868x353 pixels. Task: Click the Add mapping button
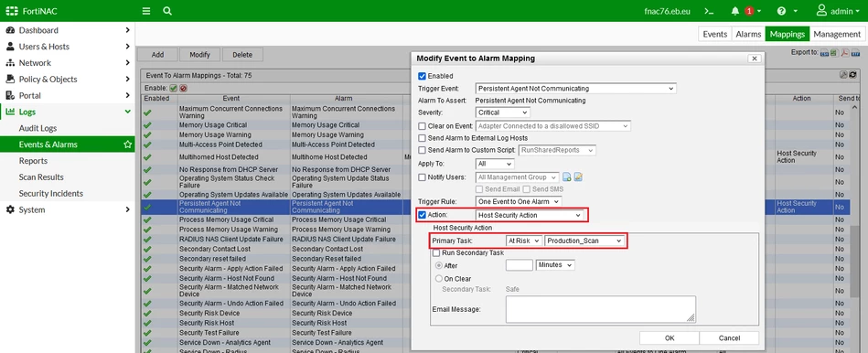click(x=157, y=55)
